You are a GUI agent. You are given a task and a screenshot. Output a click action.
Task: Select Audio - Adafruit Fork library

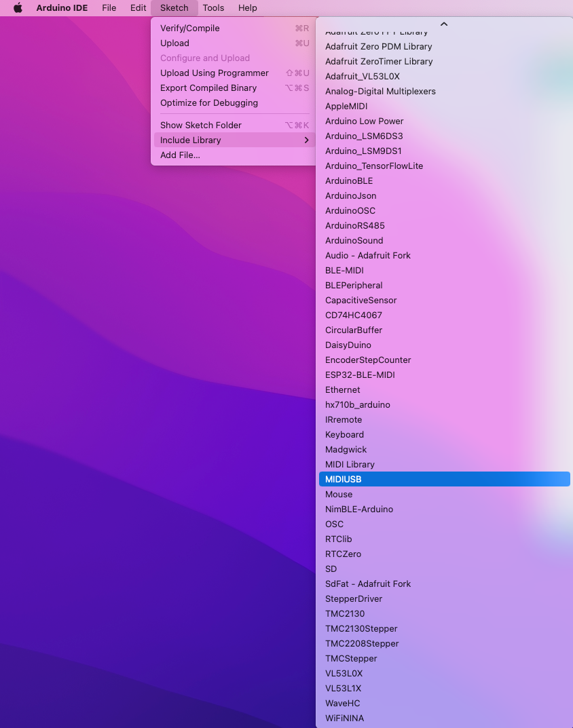(x=445, y=255)
